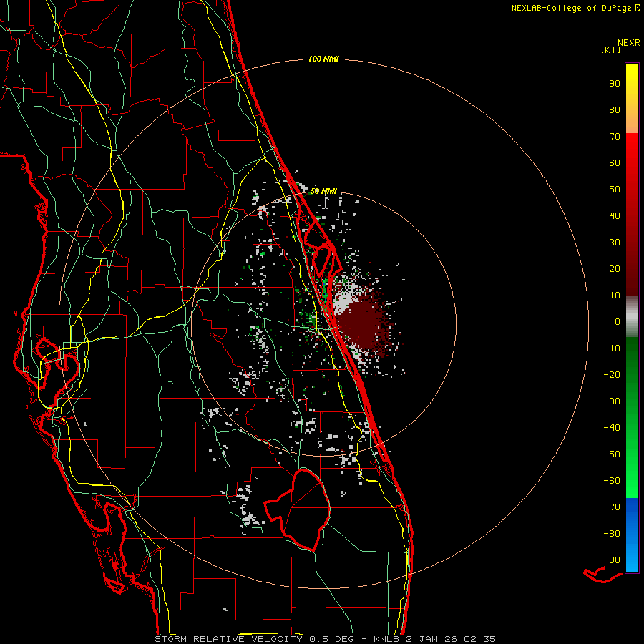Click the positive 90 scale value
Viewport: 644px width, 644px height.
coord(615,84)
